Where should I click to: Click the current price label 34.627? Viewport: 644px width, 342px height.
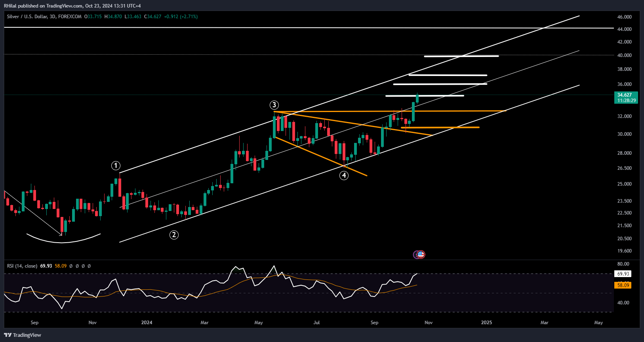click(x=626, y=95)
